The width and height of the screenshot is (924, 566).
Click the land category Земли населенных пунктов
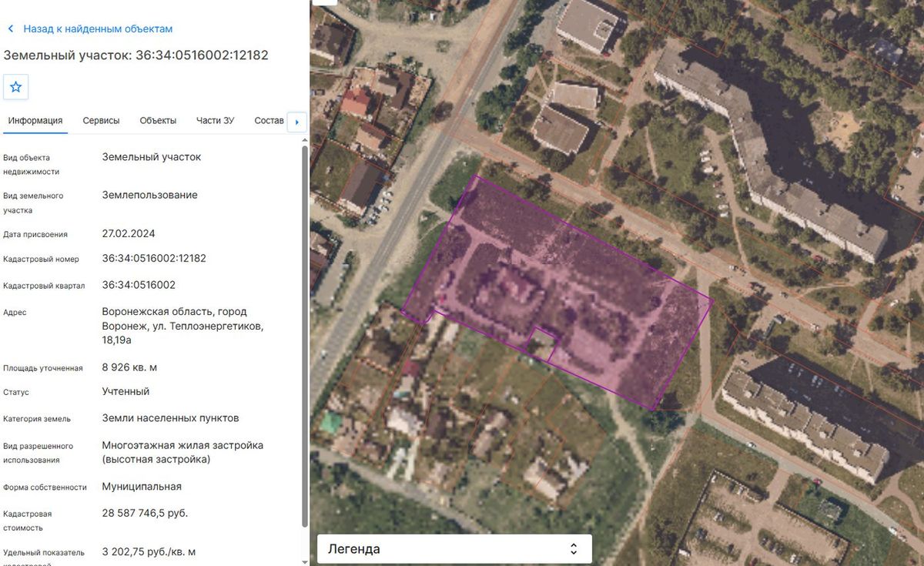click(x=170, y=418)
